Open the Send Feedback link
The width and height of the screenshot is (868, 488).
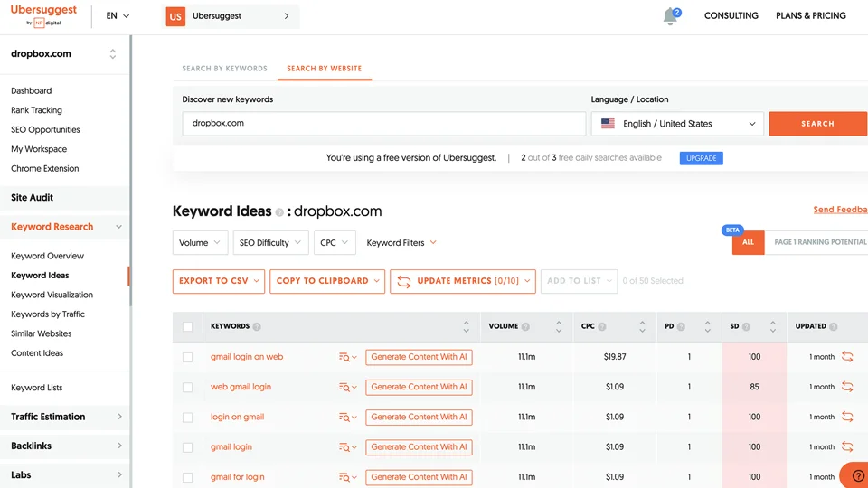[840, 210]
